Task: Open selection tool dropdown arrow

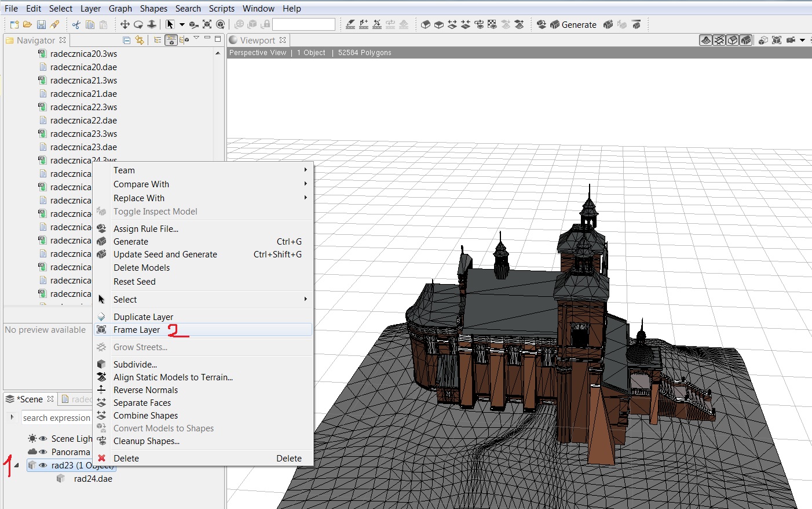Action: [x=182, y=24]
